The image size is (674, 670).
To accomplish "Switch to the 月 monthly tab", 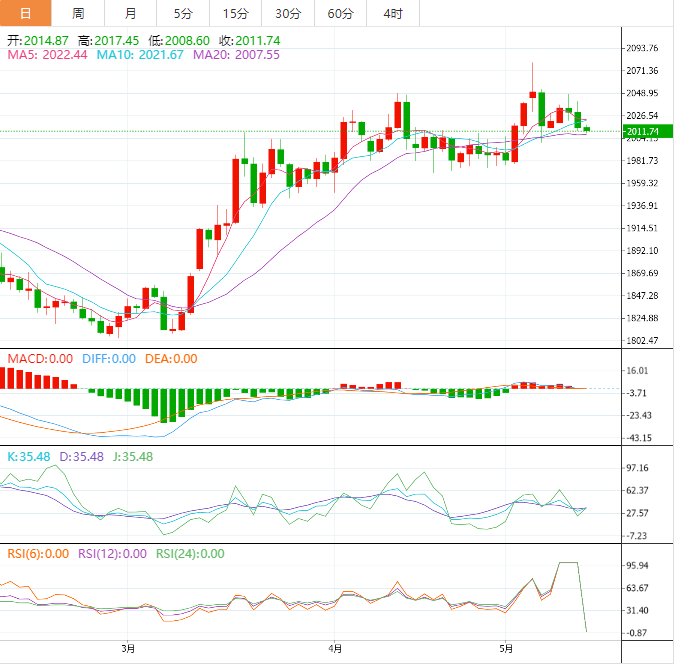I will [130, 13].
